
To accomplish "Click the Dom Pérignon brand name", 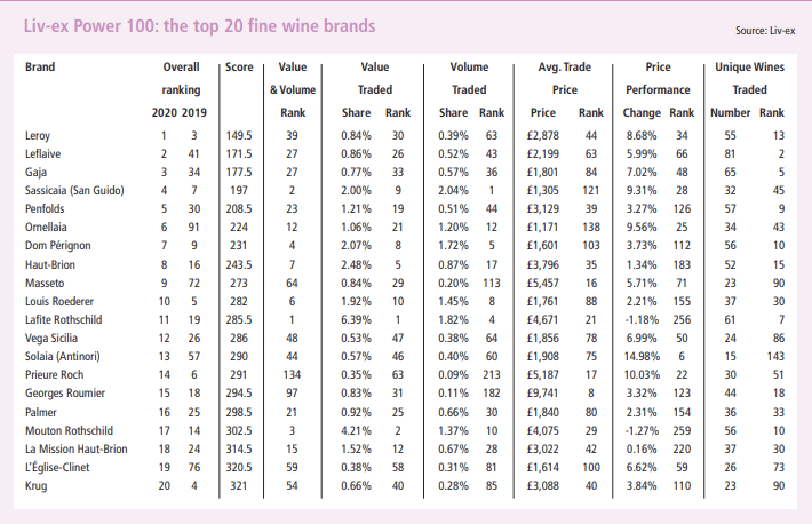I will 58,245.
